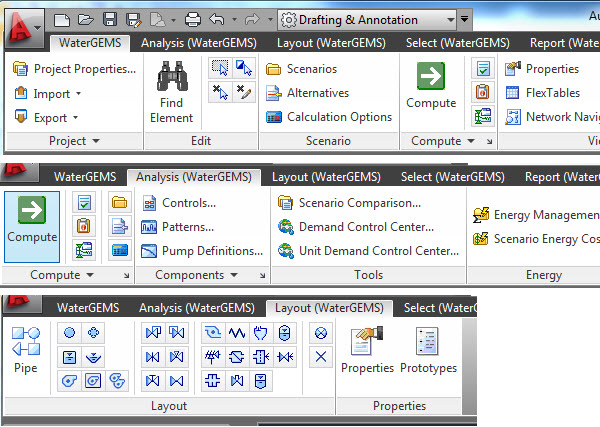The height and width of the screenshot is (427, 600).
Task: Open the quick access toolbar customize arrow
Action: [465, 18]
